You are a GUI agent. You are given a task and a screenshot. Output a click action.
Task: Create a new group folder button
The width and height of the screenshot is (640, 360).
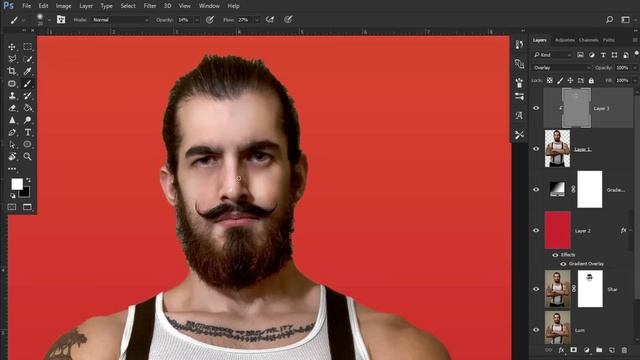point(599,350)
